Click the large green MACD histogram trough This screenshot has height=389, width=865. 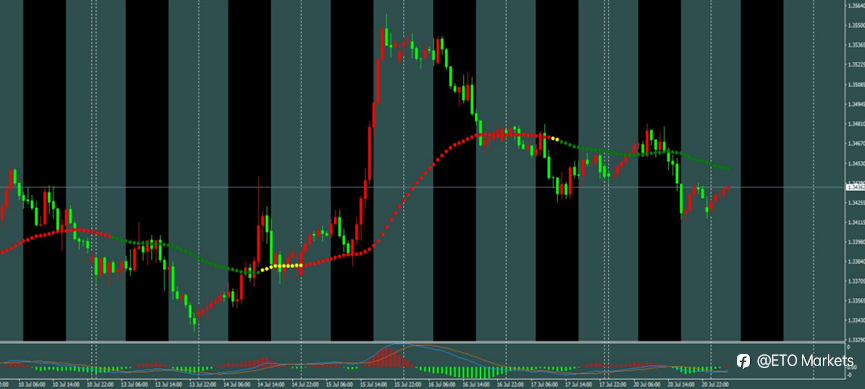(x=476, y=371)
